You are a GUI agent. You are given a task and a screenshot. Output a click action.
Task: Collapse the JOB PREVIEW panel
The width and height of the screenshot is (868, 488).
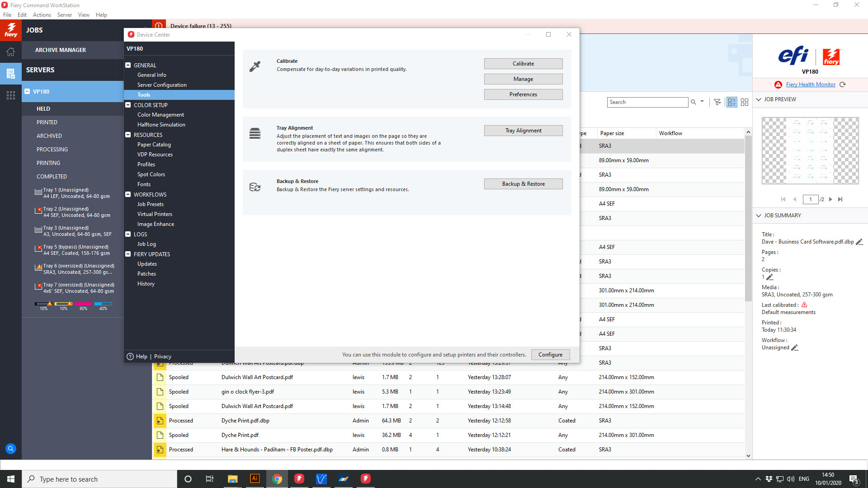[x=759, y=99]
